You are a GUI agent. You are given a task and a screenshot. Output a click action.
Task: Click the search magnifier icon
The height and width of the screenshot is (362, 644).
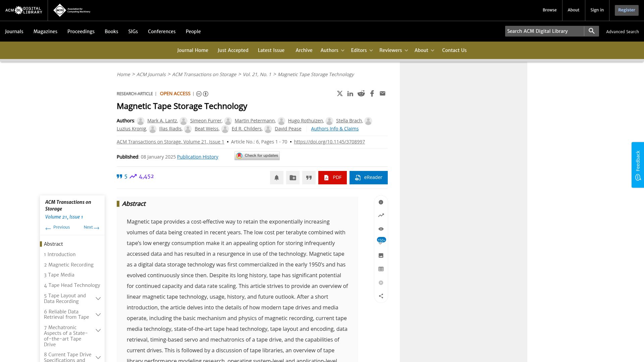coord(592,31)
